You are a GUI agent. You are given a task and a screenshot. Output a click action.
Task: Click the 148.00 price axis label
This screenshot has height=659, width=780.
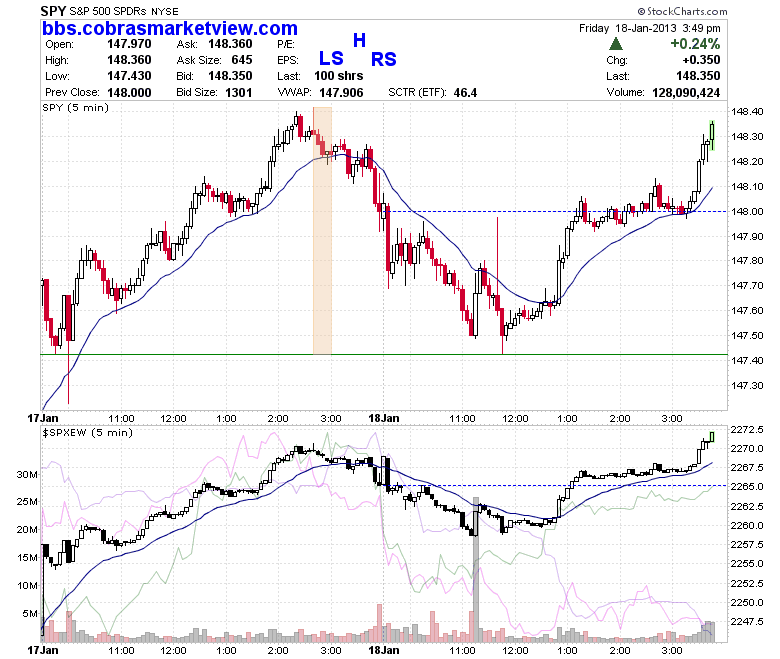pos(747,211)
